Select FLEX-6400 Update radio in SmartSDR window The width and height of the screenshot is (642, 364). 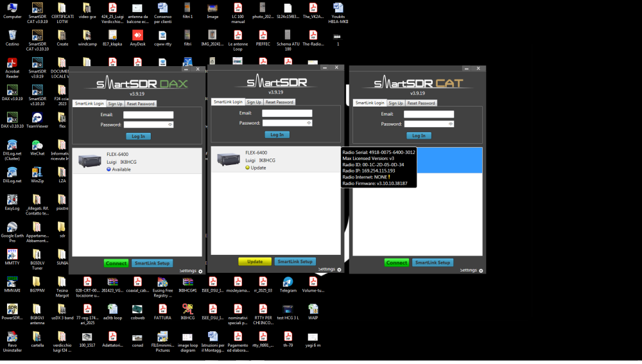[275, 160]
